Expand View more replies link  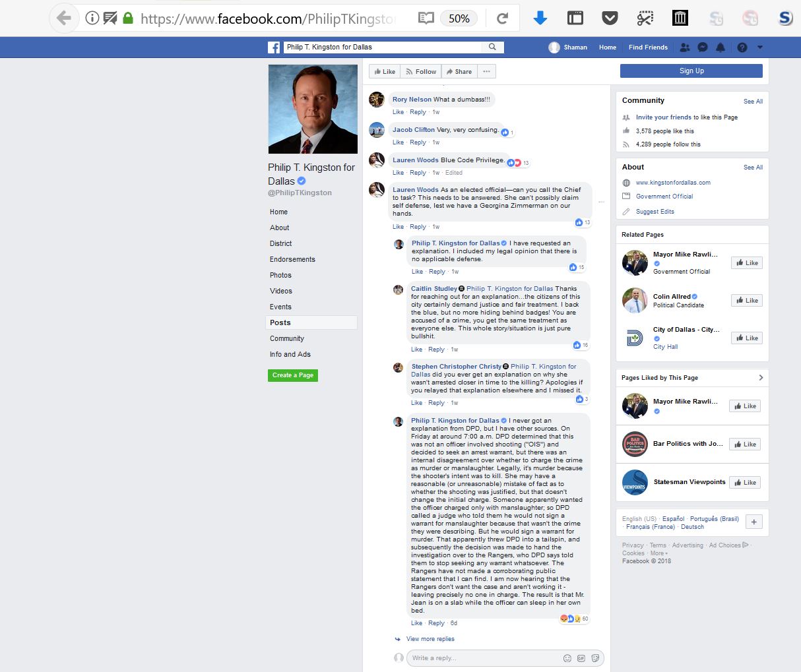(430, 639)
